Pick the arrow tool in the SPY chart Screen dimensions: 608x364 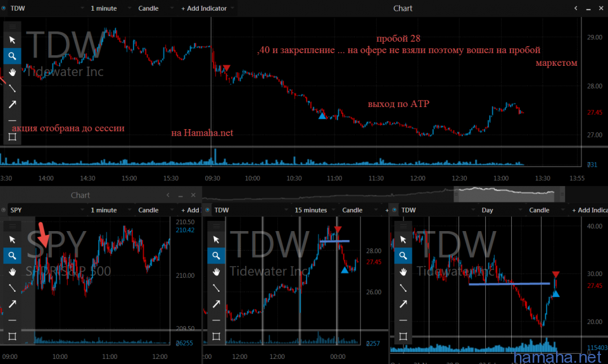coord(12,304)
